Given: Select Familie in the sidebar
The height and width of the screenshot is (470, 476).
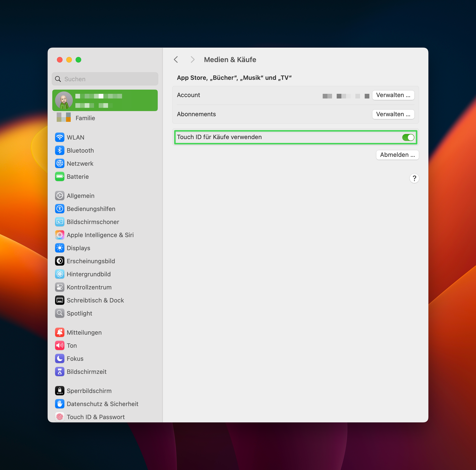Looking at the screenshot, I should [85, 118].
